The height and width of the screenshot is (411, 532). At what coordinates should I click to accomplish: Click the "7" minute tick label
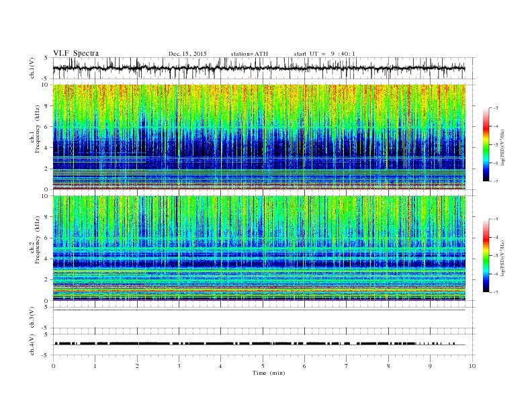pos(347,366)
